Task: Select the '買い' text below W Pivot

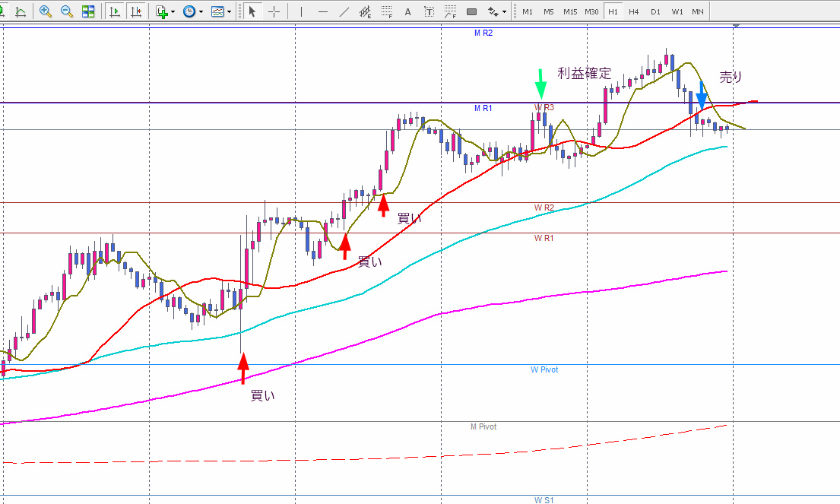Action: (x=263, y=396)
